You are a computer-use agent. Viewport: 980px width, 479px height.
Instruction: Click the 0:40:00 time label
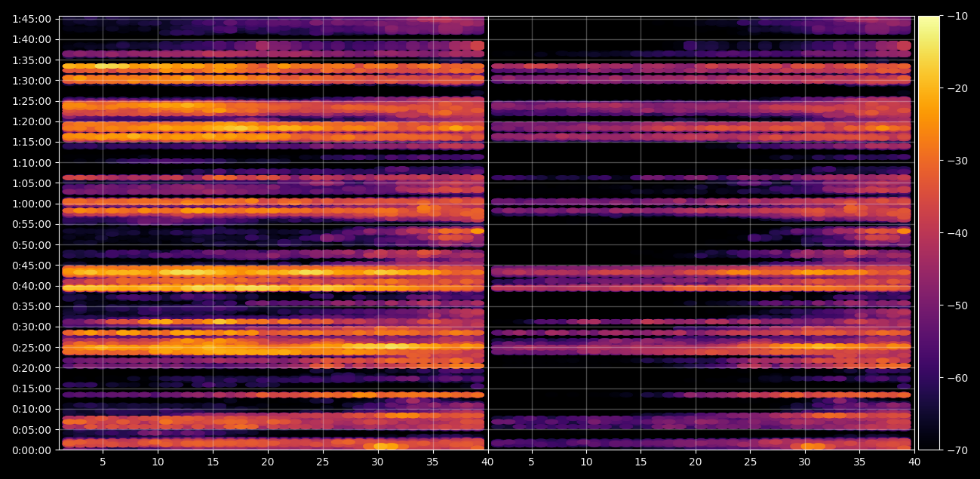point(32,286)
